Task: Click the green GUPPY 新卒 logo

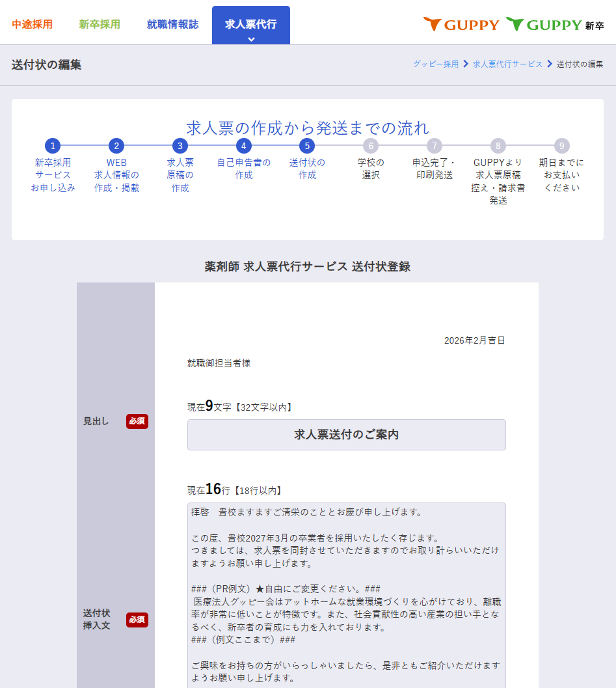Action: pos(555,25)
